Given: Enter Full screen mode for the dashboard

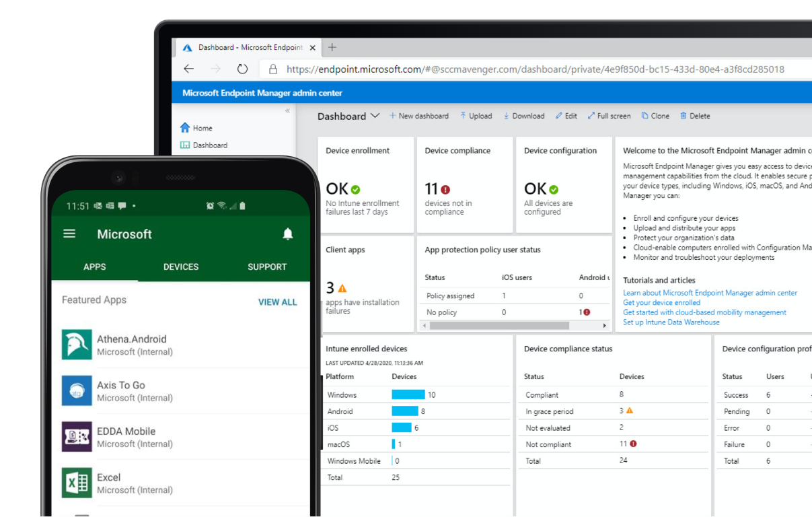Looking at the screenshot, I should coord(609,116).
